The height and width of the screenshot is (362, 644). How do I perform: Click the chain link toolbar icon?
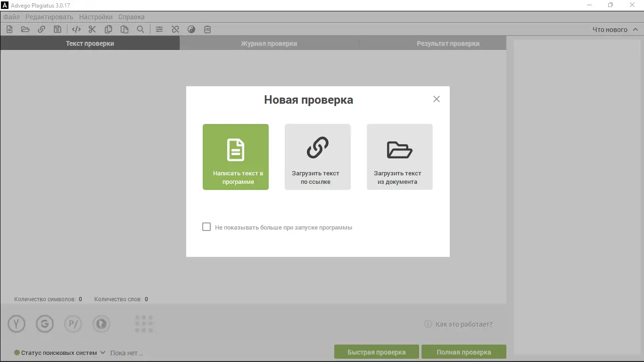pos(41,29)
